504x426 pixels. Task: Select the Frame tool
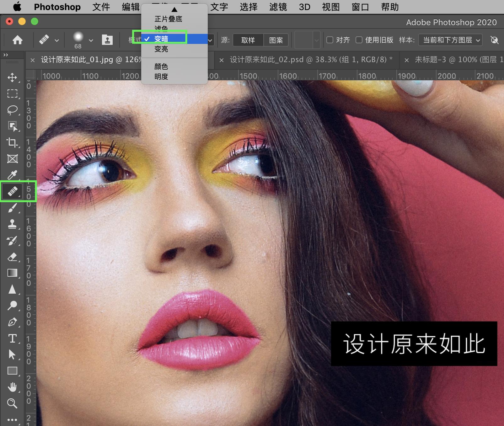click(12, 159)
